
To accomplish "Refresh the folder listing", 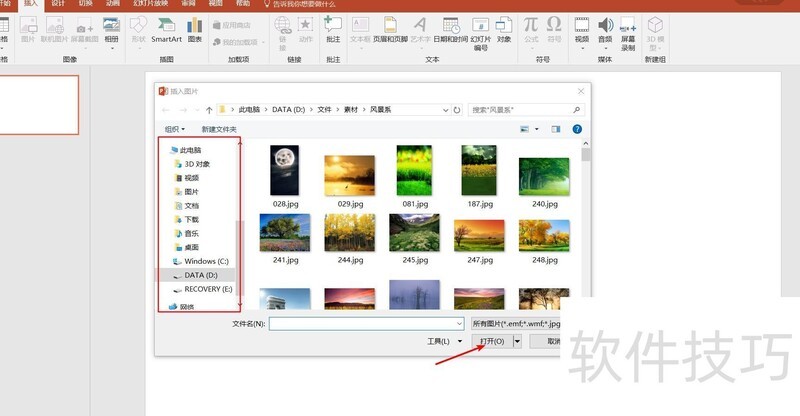I will tap(457, 110).
